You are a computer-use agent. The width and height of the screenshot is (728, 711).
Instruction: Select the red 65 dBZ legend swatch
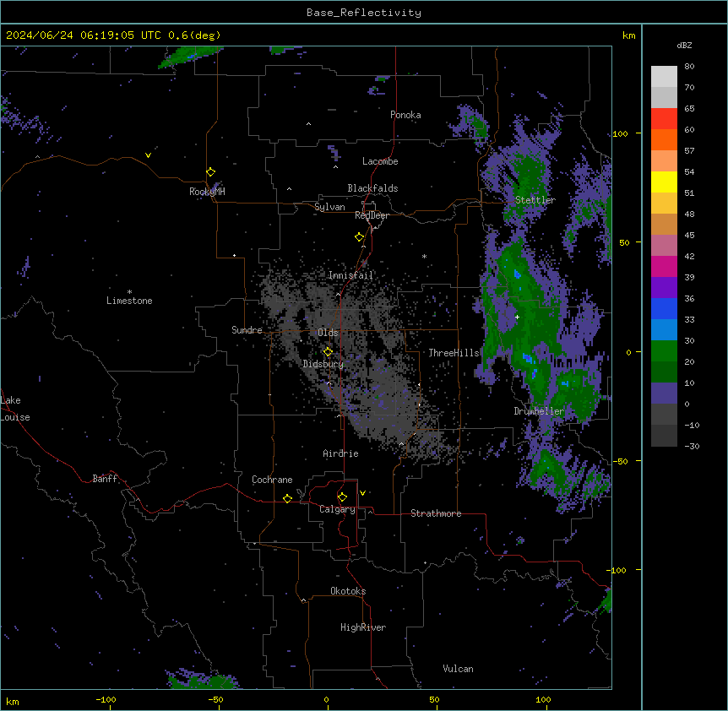click(664, 118)
